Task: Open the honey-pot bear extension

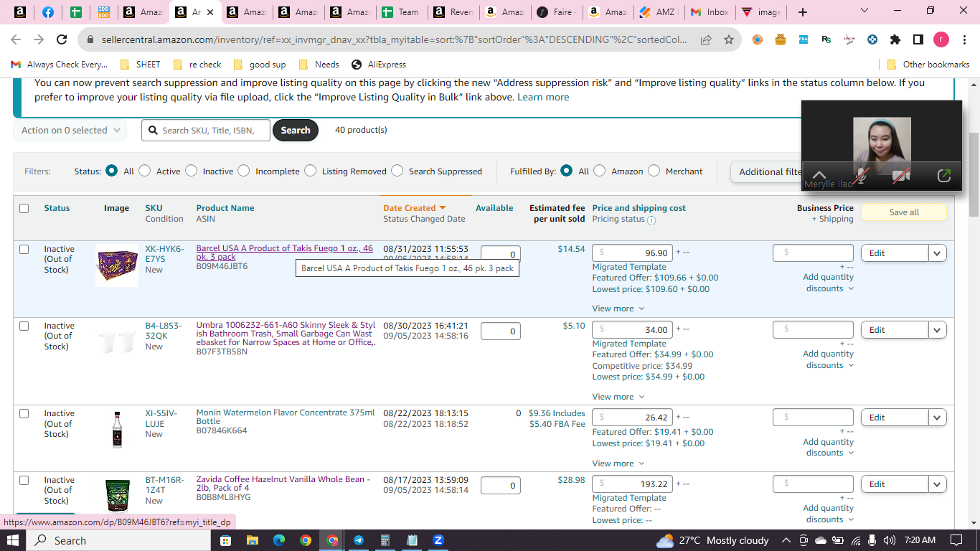Action: tap(781, 39)
